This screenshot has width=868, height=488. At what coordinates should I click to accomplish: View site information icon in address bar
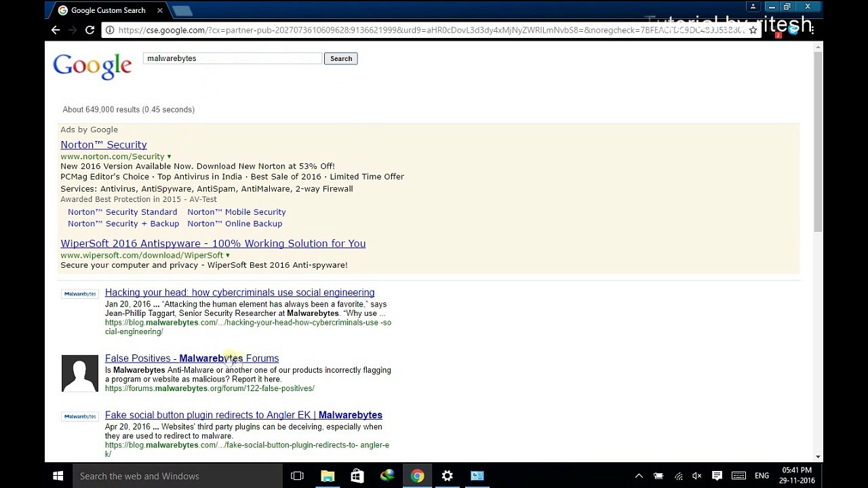110,30
